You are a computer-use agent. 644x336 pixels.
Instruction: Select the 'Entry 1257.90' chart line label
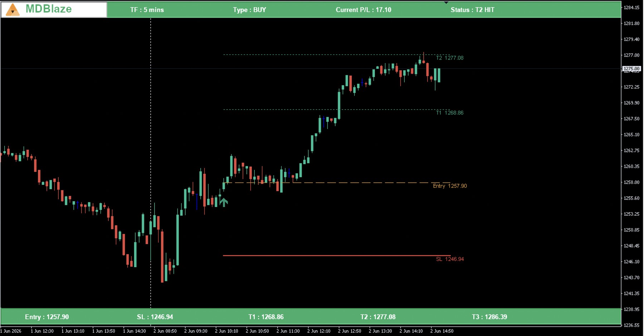pos(450,186)
